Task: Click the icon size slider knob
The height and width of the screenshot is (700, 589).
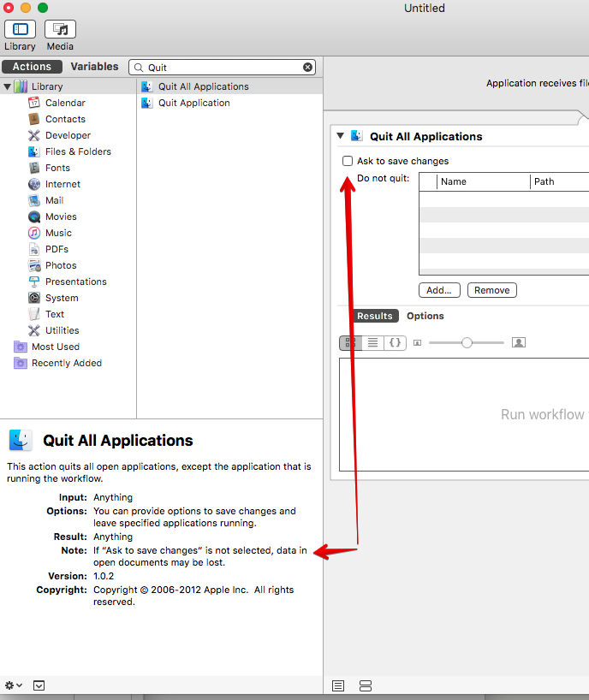Action: tap(467, 343)
